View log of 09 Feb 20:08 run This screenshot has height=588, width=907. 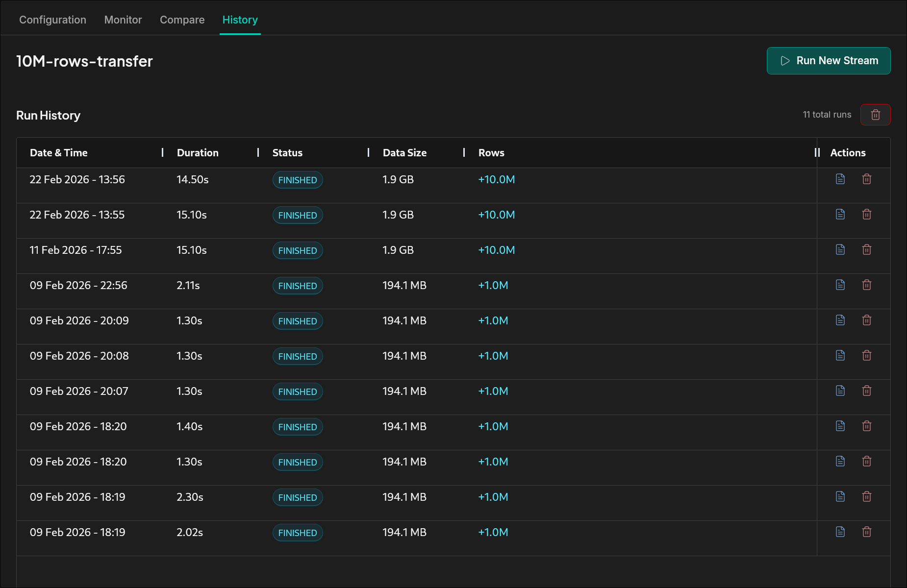pyautogui.click(x=840, y=355)
